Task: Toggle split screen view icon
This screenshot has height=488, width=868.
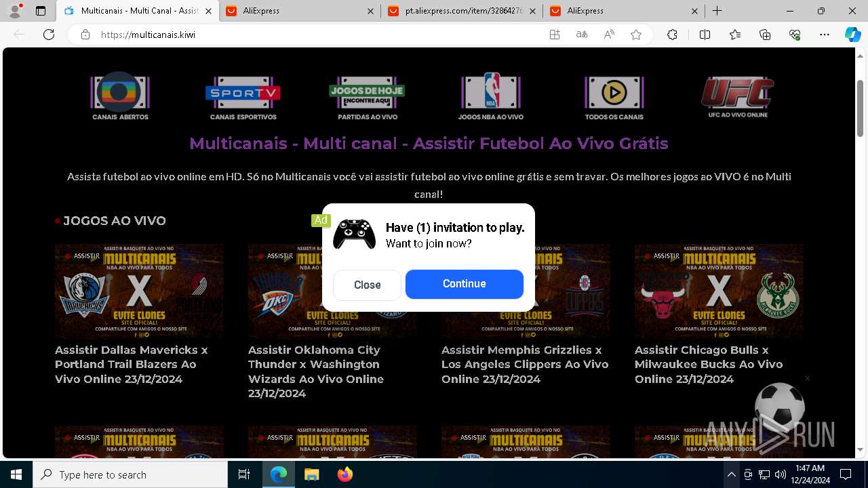Action: pyautogui.click(x=705, y=35)
